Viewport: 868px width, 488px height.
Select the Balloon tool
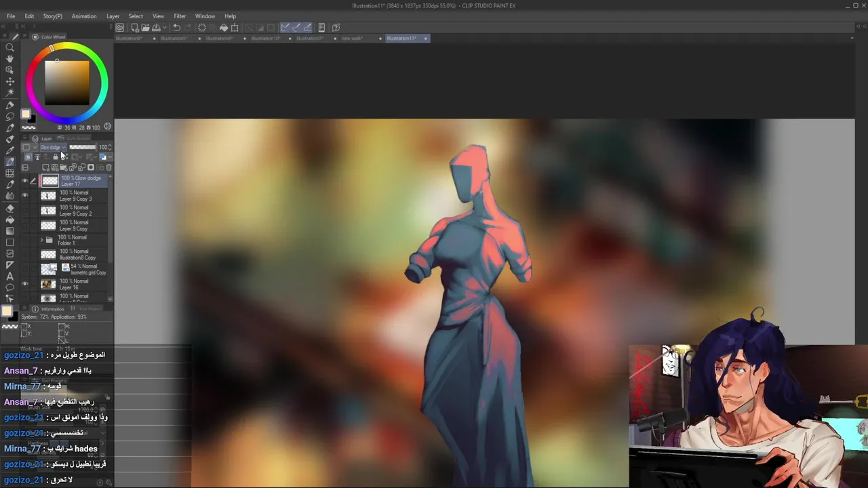click(9, 287)
